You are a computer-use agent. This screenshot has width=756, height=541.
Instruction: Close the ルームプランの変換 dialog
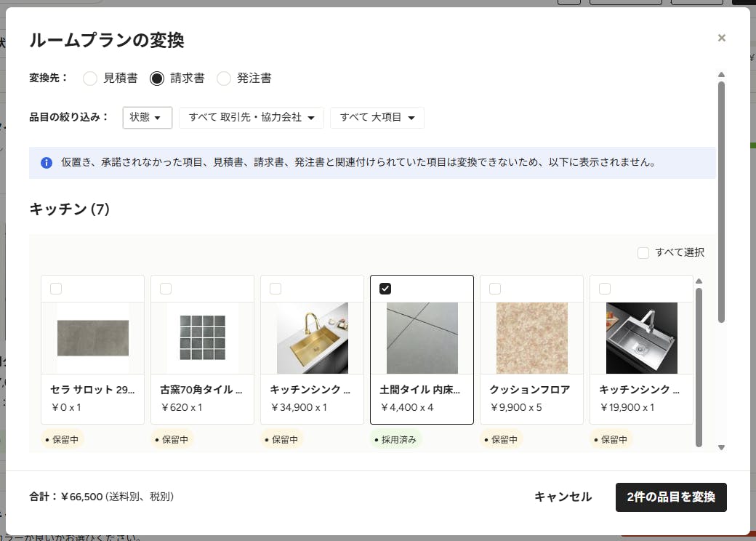(x=721, y=38)
